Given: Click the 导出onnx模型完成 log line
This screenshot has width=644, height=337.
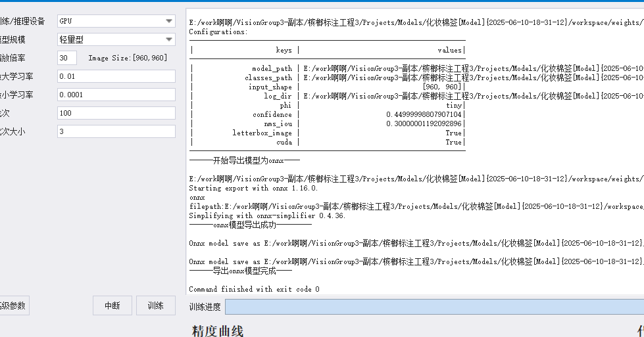Looking at the screenshot, I should (x=240, y=271).
